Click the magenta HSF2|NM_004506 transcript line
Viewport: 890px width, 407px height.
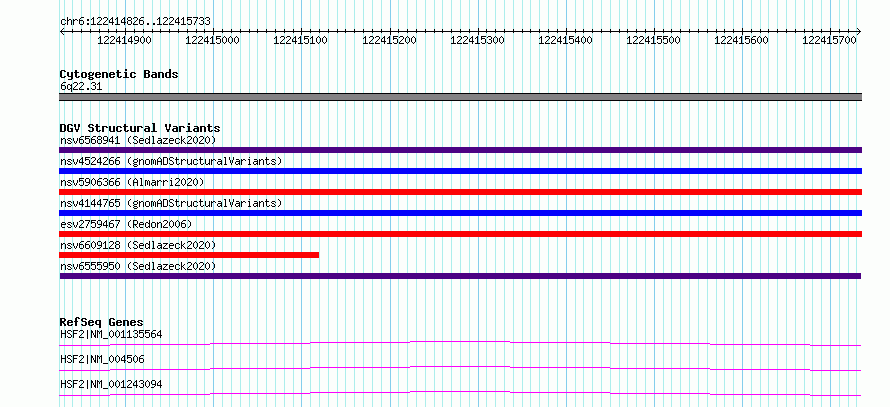460,368
